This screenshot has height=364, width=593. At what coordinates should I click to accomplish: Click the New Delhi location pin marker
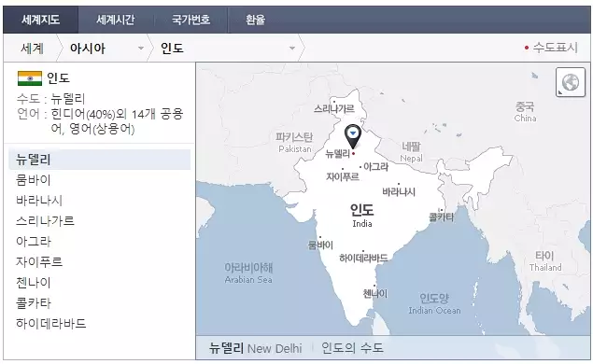click(353, 136)
